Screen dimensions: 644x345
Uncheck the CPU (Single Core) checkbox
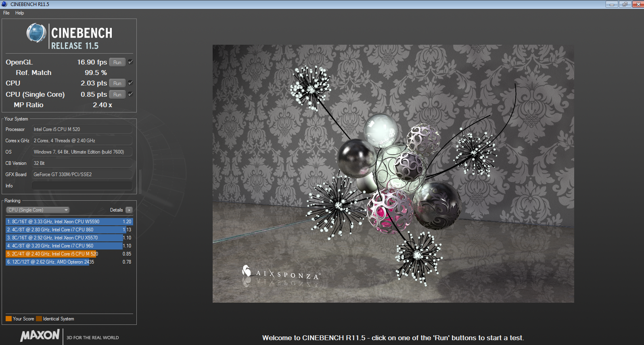coord(130,94)
